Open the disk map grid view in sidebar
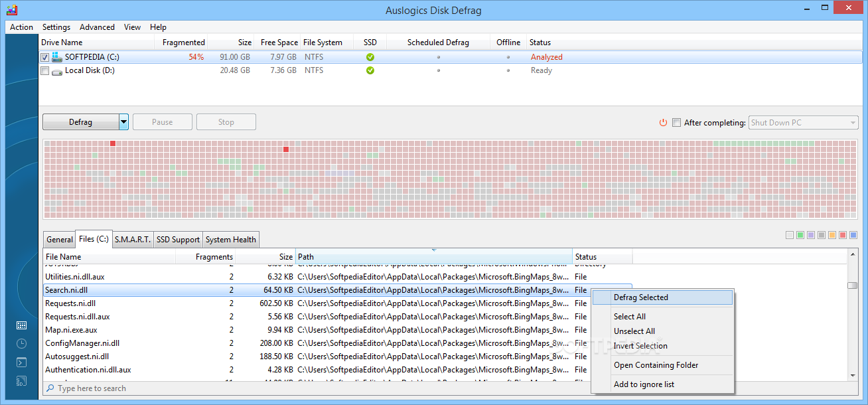This screenshot has height=405, width=868. [x=21, y=325]
